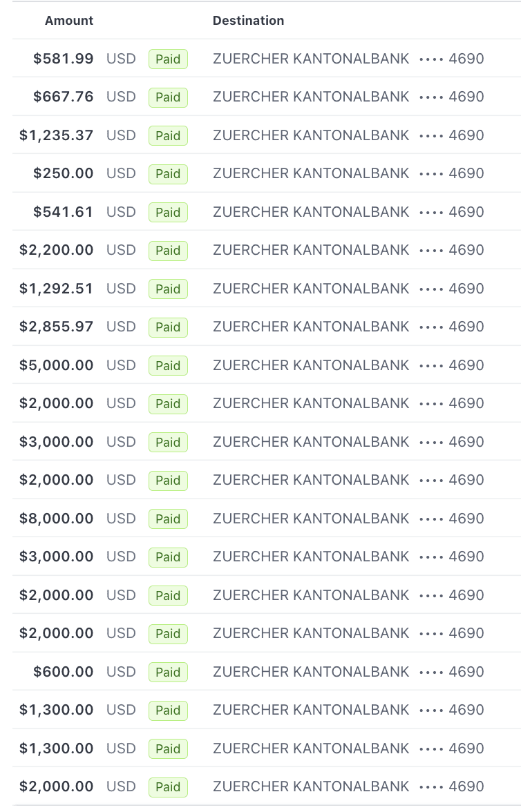This screenshot has height=812, width=521.
Task: Click the bank destination for $250.00 payout
Action: [x=311, y=173]
